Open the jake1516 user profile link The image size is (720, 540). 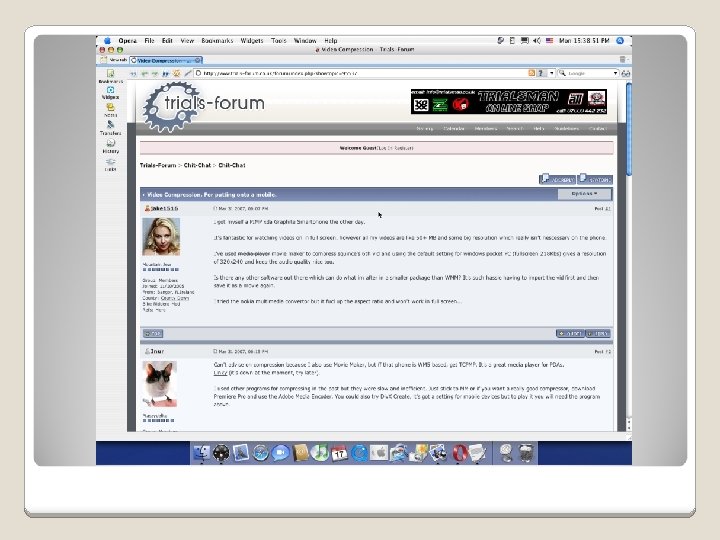tap(164, 208)
